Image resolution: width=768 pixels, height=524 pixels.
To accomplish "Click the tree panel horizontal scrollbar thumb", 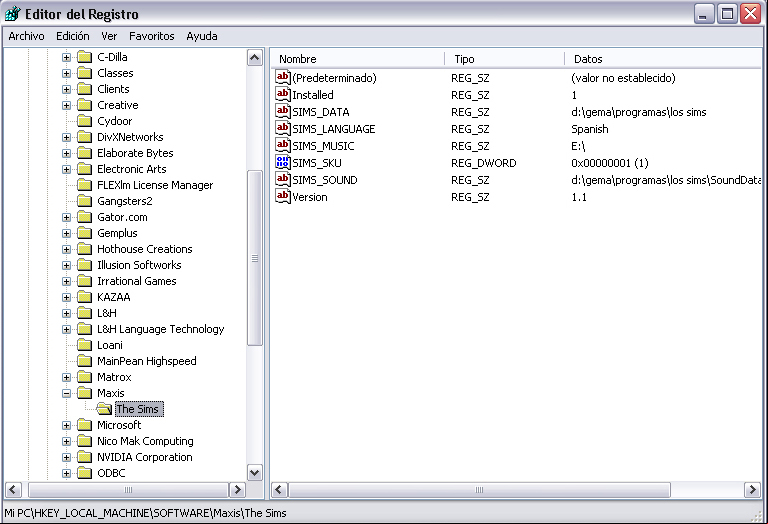I will pos(128,489).
